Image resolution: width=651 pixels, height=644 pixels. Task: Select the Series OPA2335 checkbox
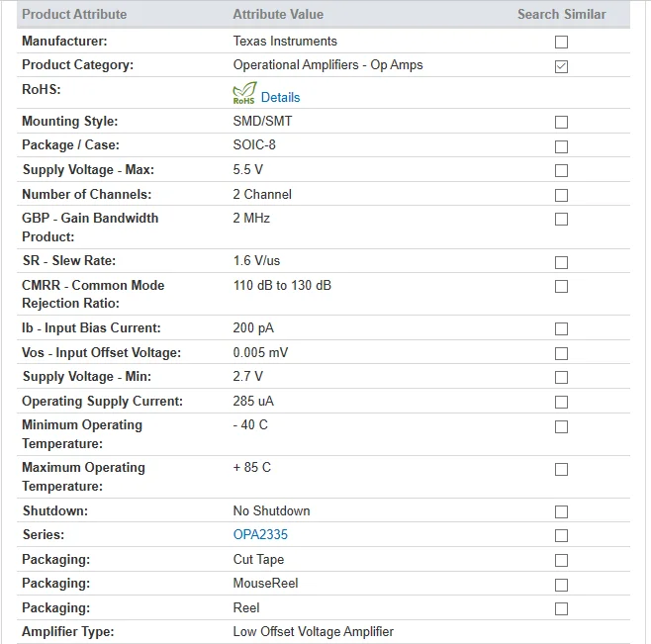tap(561, 535)
